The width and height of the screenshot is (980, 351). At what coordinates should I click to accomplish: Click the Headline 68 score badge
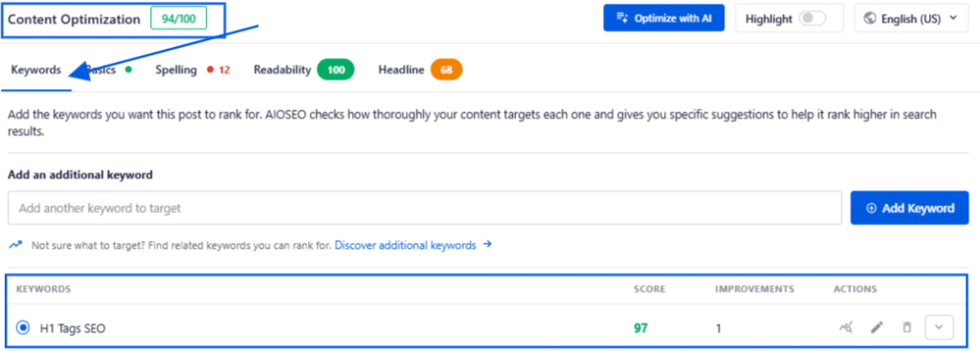446,70
